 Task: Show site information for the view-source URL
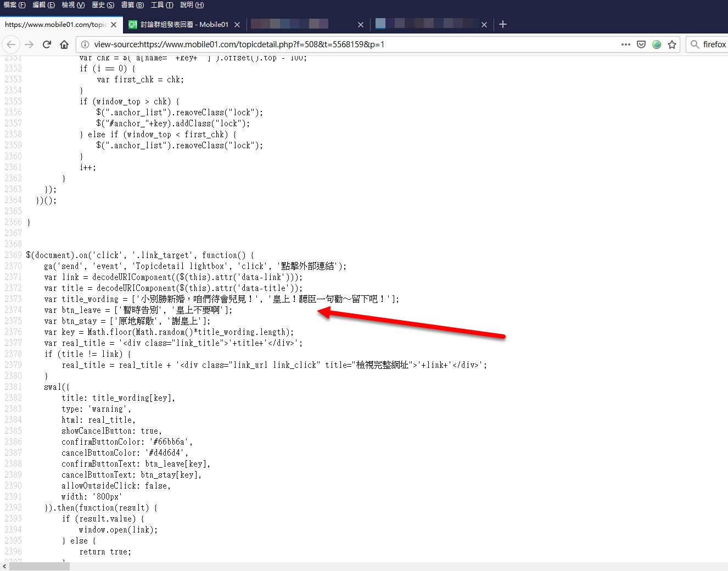coord(85,44)
